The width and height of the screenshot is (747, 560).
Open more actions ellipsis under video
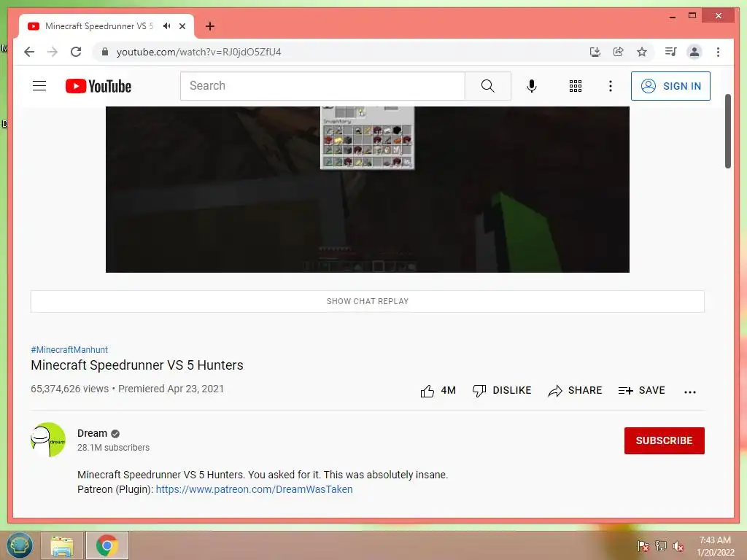tap(690, 392)
